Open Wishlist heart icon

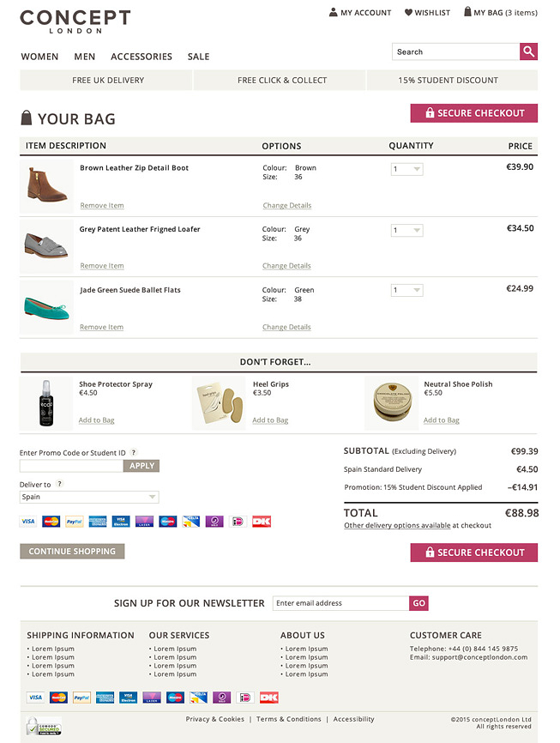(408, 12)
